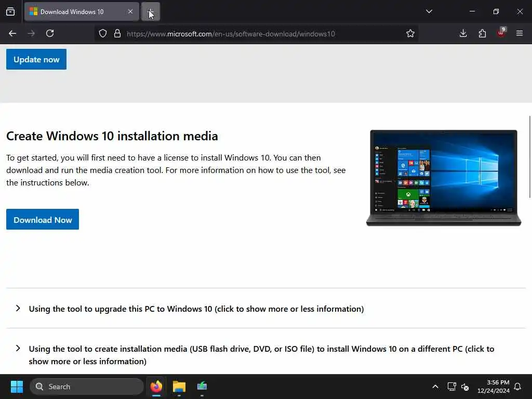532x399 pixels.
Task: Restore down the Firefox window
Action: pyautogui.click(x=496, y=11)
